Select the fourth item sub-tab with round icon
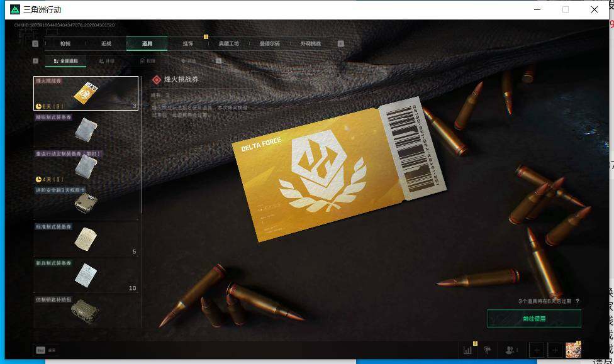Image resolution: width=614 pixels, height=364 pixels. click(188, 60)
